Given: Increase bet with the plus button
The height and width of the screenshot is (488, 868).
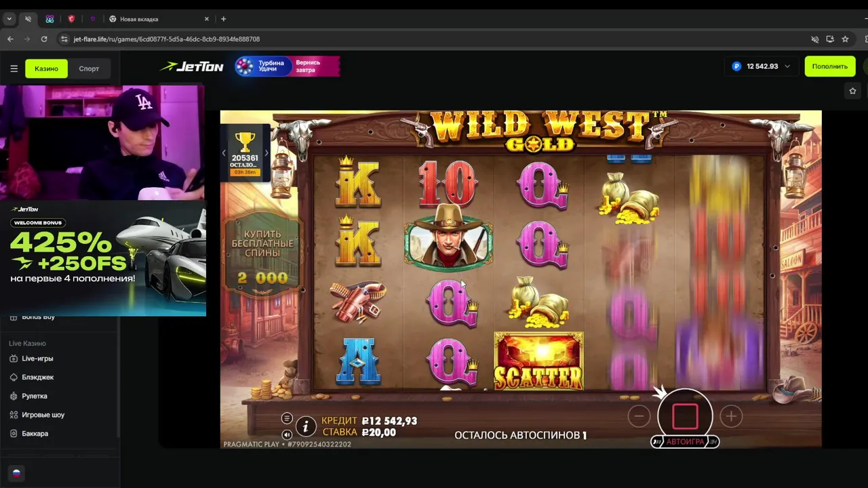Looking at the screenshot, I should (x=731, y=416).
